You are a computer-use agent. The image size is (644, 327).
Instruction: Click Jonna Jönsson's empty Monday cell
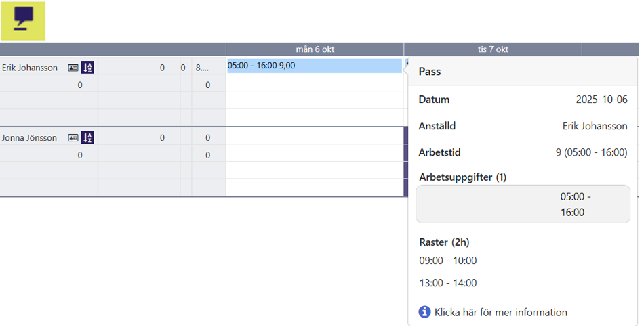click(x=315, y=136)
